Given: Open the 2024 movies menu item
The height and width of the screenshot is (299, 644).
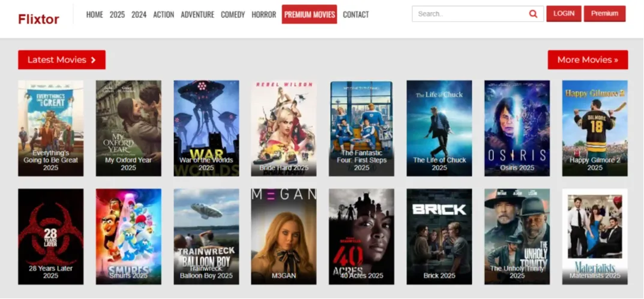Looking at the screenshot, I should [139, 15].
